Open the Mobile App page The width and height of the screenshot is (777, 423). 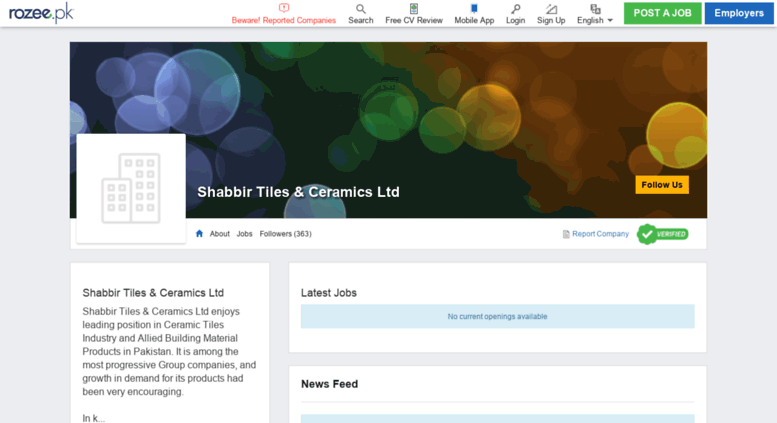[474, 20]
